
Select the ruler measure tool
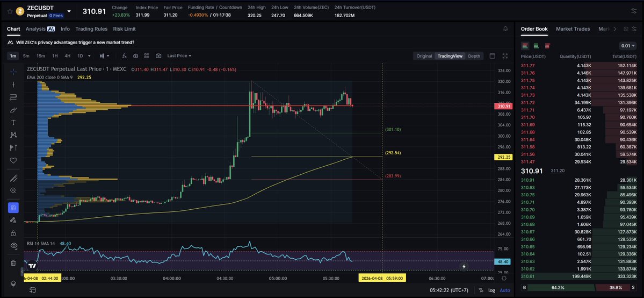pyautogui.click(x=13, y=178)
